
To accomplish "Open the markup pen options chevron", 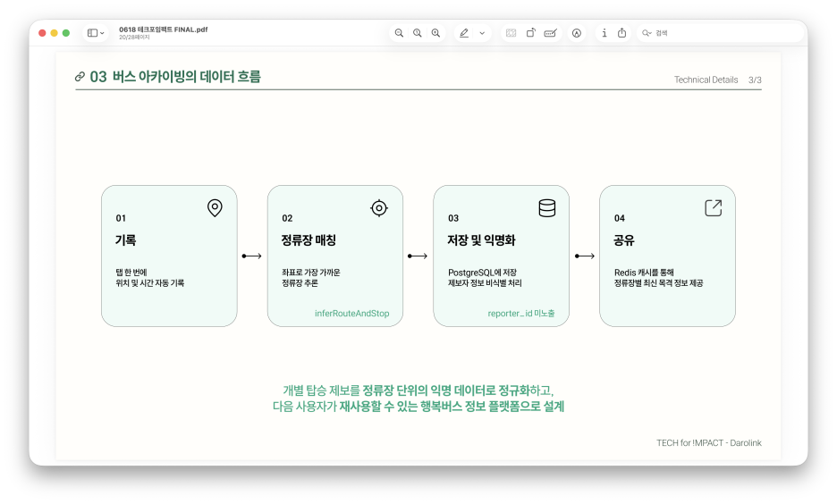I will click(482, 33).
